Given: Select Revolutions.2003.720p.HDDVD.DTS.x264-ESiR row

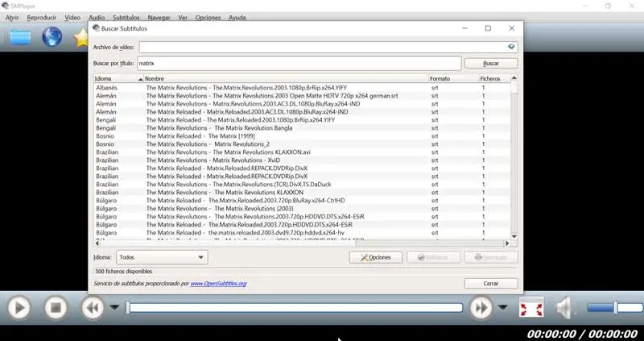Looking at the screenshot, I should pyautogui.click(x=302, y=216).
